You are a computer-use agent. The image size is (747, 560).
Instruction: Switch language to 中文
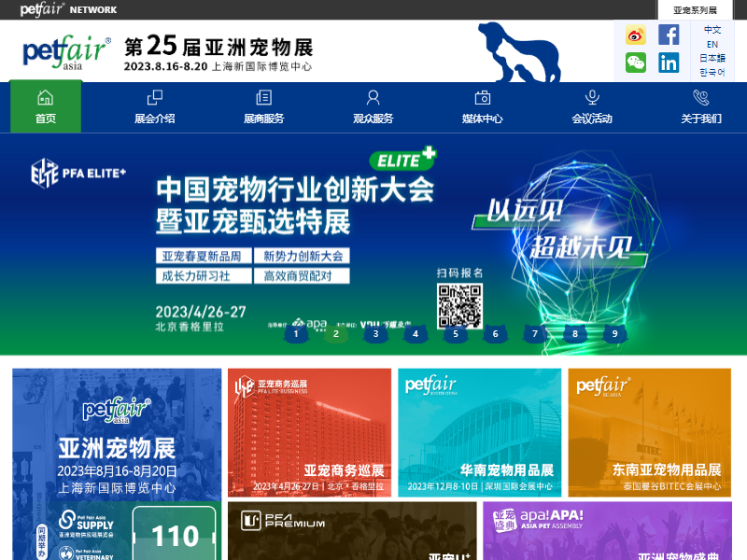click(712, 30)
